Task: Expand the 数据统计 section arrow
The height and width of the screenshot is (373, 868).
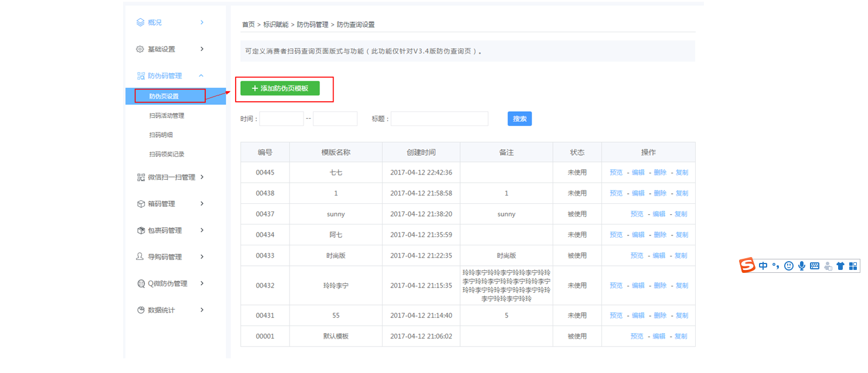Action: click(202, 310)
